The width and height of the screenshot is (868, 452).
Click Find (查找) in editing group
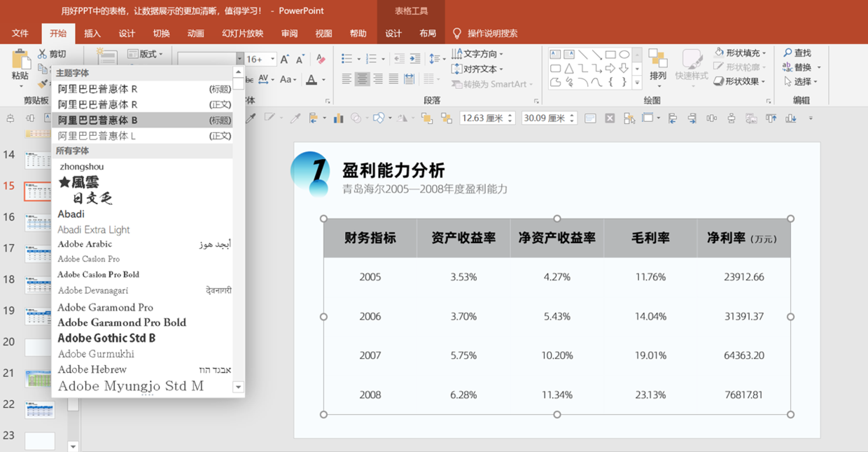(798, 53)
